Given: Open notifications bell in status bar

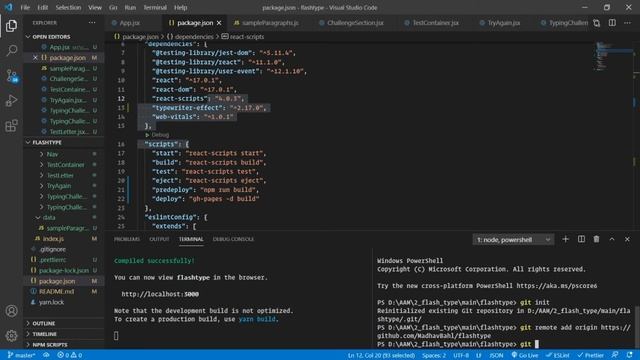Looking at the screenshot, I should [630, 355].
